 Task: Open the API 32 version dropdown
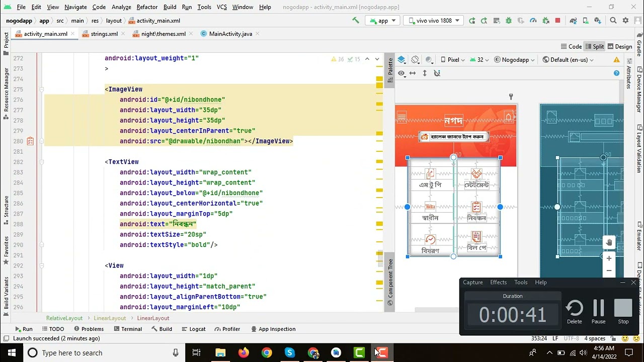pyautogui.click(x=479, y=59)
